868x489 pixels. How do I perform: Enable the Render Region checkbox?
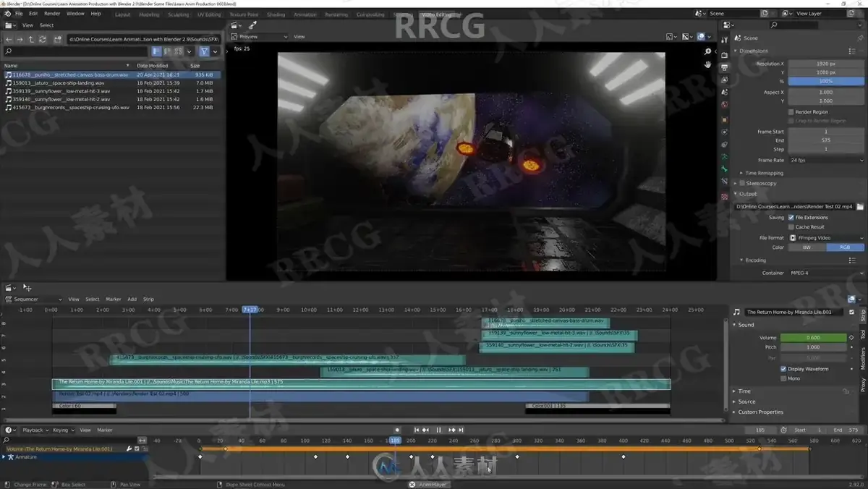click(791, 112)
